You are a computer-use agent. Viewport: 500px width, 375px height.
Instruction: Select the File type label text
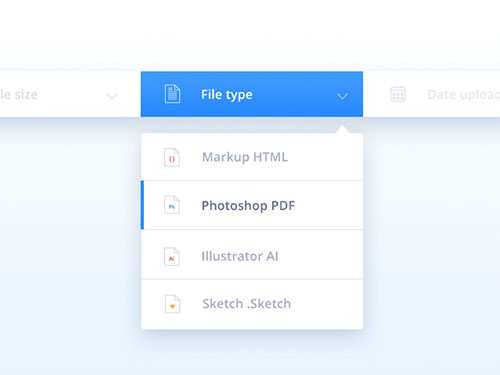tap(227, 95)
